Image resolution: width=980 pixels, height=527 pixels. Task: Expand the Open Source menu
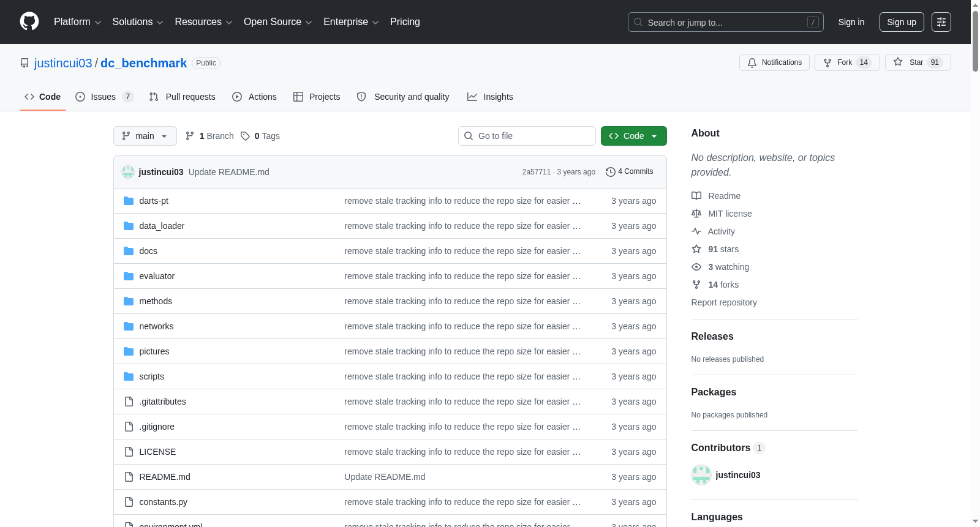pyautogui.click(x=278, y=22)
